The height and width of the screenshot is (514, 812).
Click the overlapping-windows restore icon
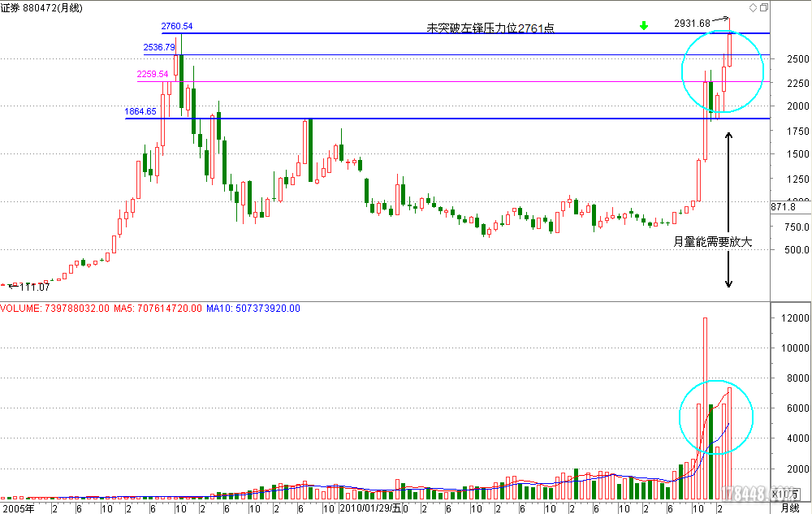(x=763, y=7)
